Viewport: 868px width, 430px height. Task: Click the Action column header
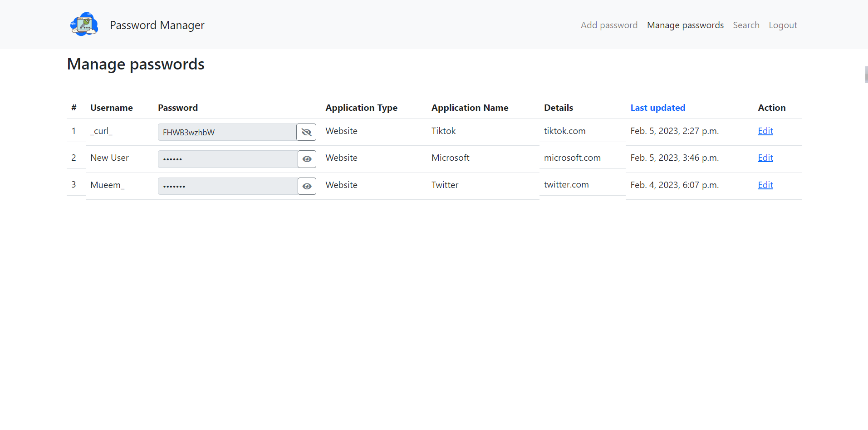[771, 108]
